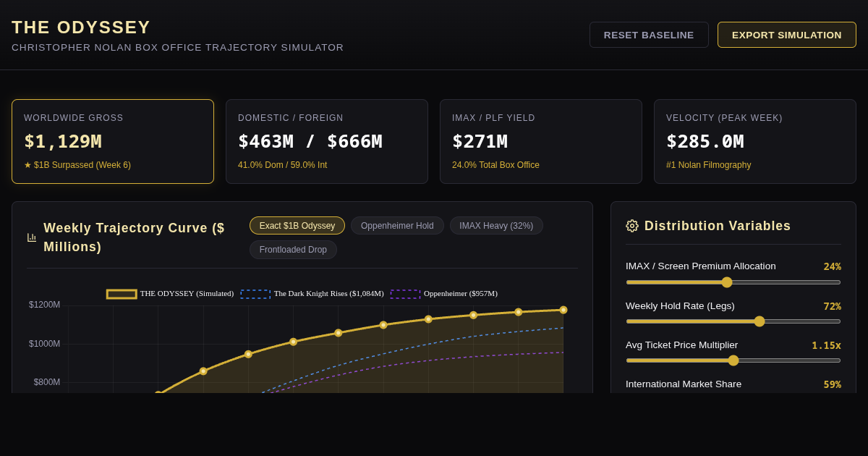Click the gear icon beside Distribution Variables
This screenshot has width=868, height=456.
632,226
